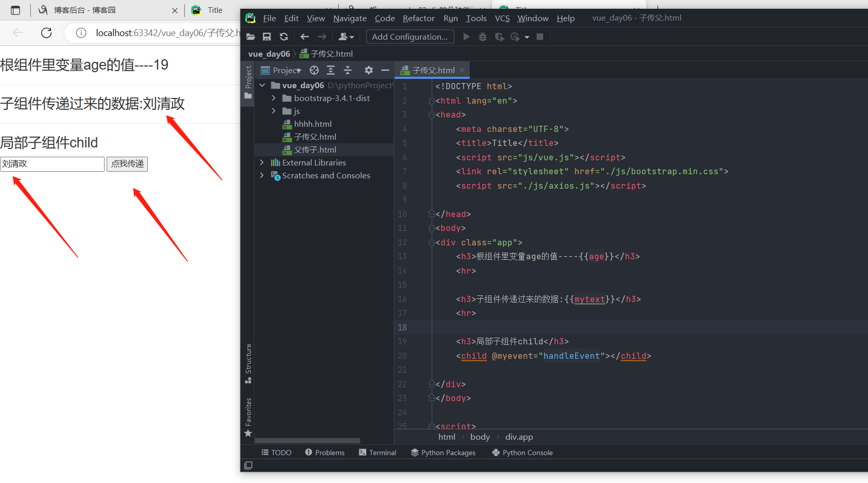Click the vue_day06 breadcrumb in navigation bar
868x483 pixels.
tap(269, 54)
